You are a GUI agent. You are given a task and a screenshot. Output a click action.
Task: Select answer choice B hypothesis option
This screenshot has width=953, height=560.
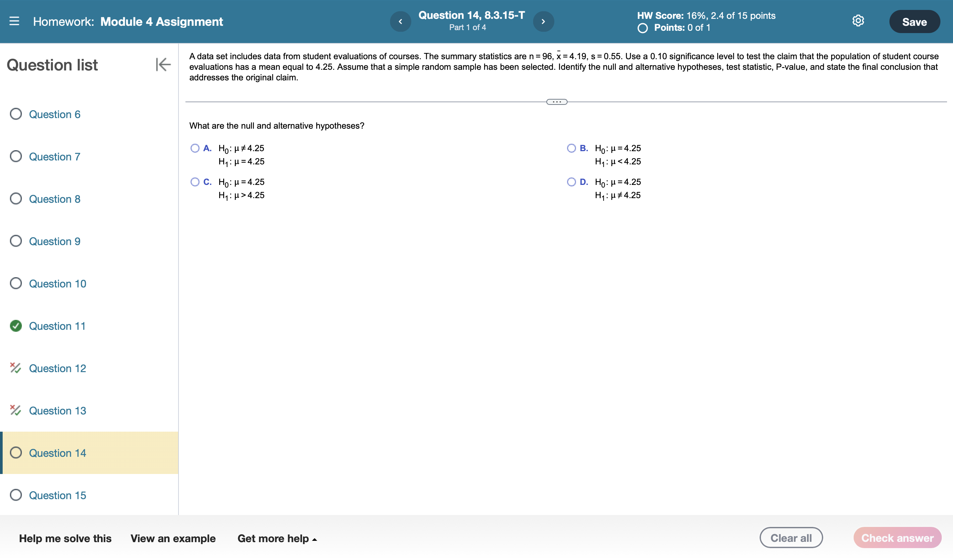[x=571, y=148]
